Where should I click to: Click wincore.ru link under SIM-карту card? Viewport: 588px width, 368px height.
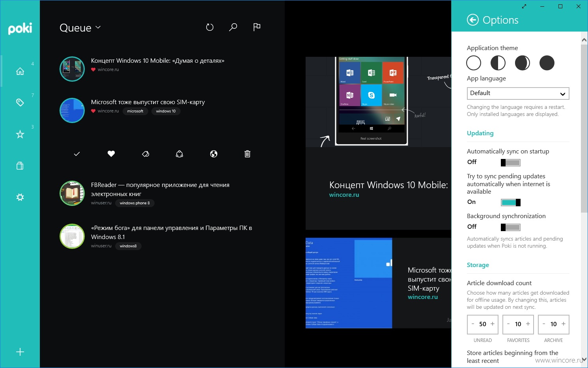point(423,297)
